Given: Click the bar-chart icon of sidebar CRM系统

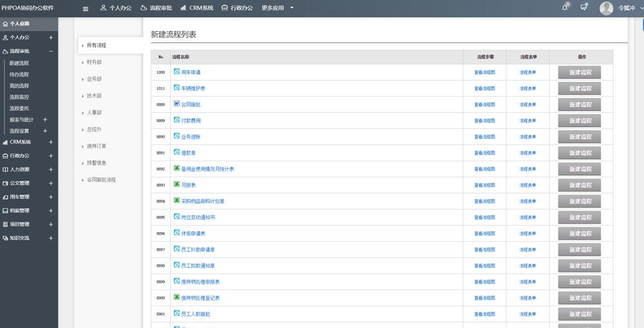Looking at the screenshot, I should (x=5, y=142).
